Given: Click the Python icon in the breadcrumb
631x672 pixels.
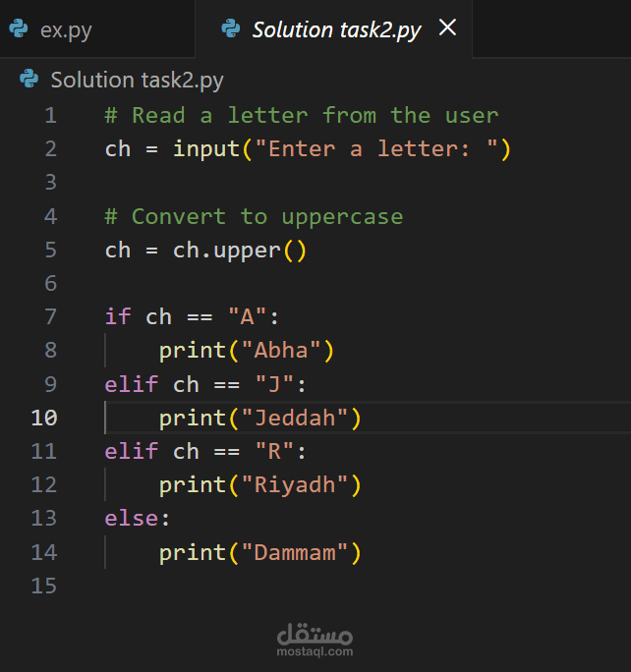Looking at the screenshot, I should 29,79.
